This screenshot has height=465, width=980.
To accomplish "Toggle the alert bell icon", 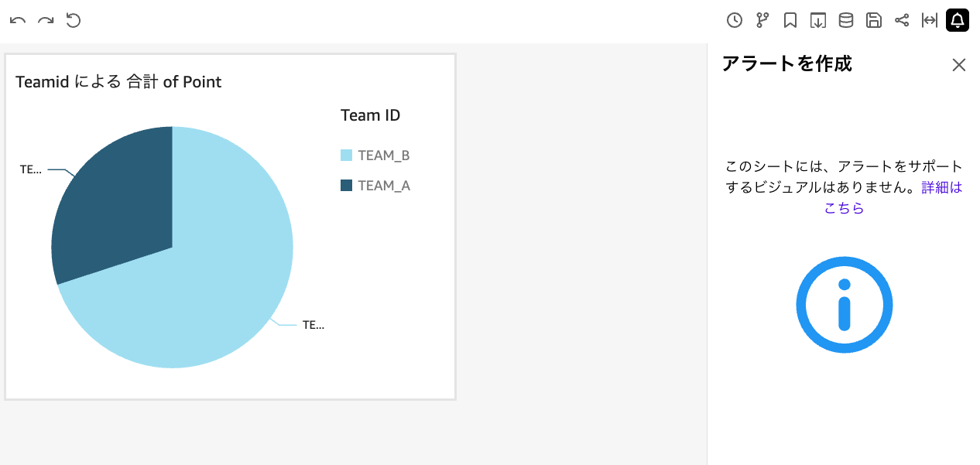I will pyautogui.click(x=958, y=21).
